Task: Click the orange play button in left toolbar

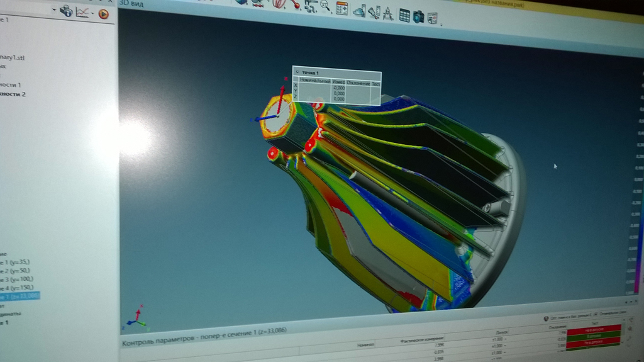Action: coord(104,14)
